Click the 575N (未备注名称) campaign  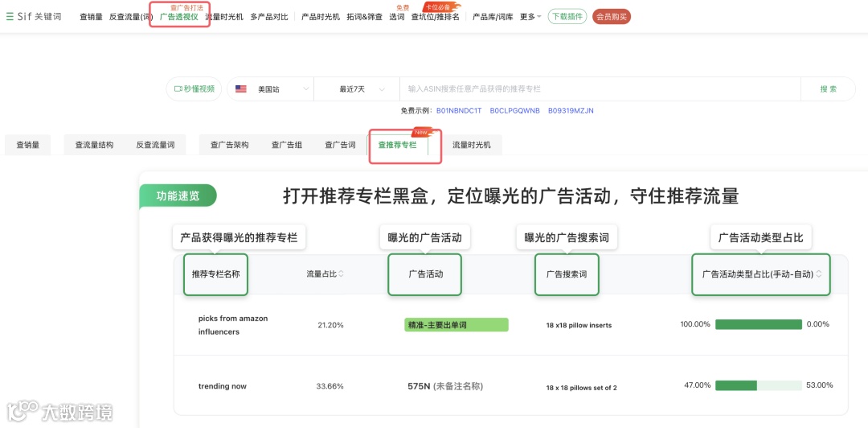(x=445, y=386)
